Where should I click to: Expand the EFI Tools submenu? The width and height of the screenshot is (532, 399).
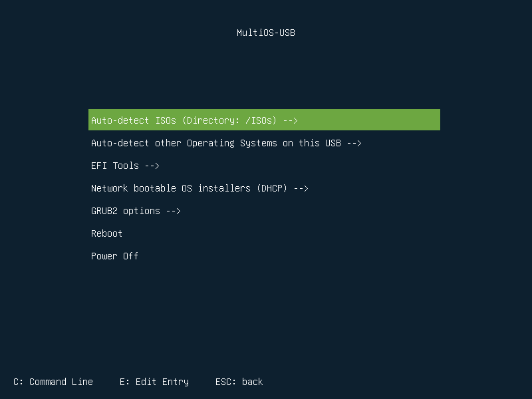coord(124,166)
